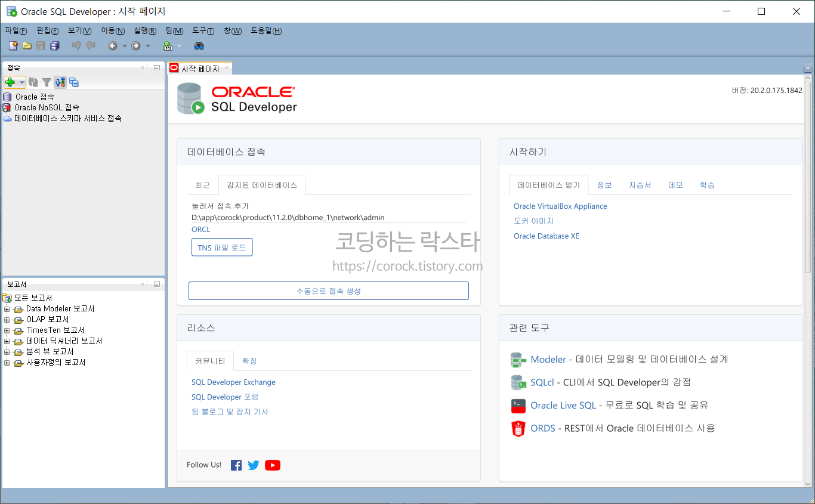
Task: Open the Back button history dropdown arrow
Action: click(124, 46)
